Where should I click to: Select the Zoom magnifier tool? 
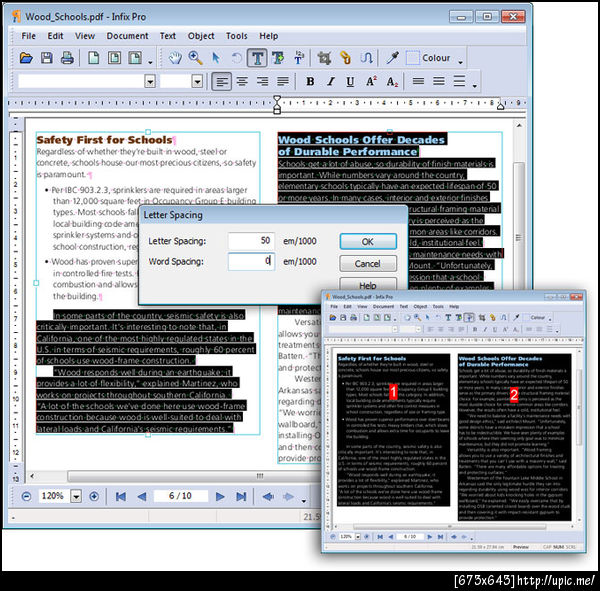(196, 58)
